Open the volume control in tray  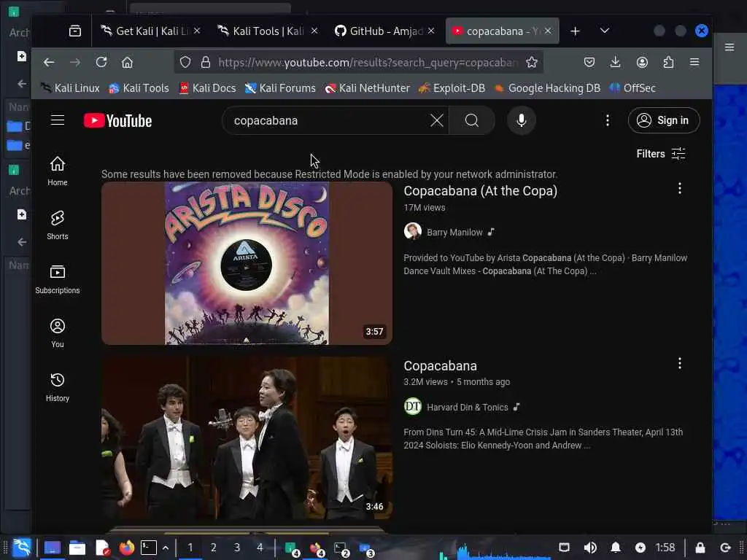pyautogui.click(x=589, y=548)
